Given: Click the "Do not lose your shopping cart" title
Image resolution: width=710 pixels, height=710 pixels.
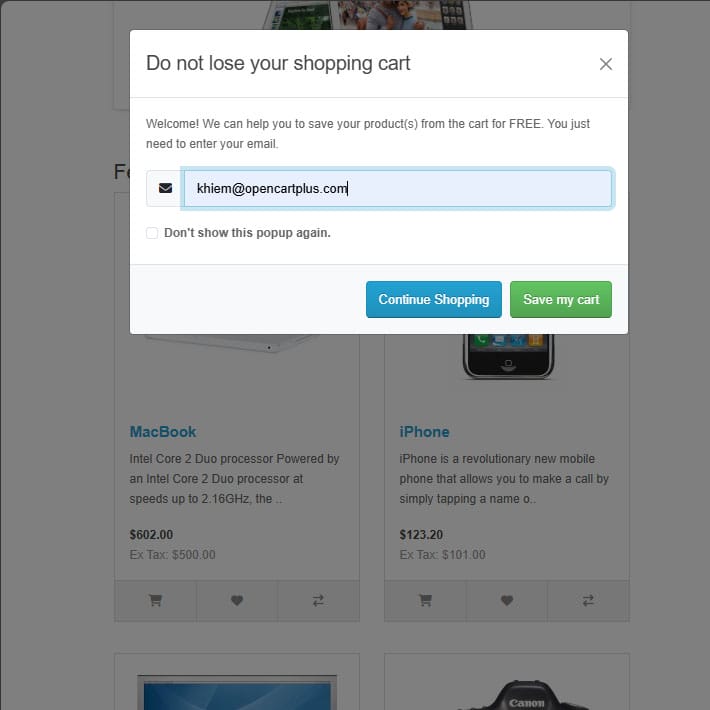Looking at the screenshot, I should click(x=278, y=63).
